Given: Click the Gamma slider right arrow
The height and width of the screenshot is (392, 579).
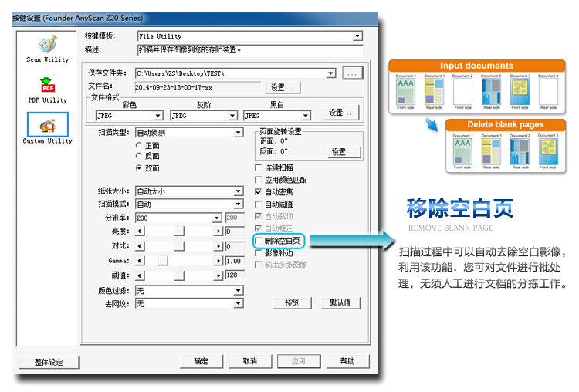Looking at the screenshot, I should [x=218, y=261].
